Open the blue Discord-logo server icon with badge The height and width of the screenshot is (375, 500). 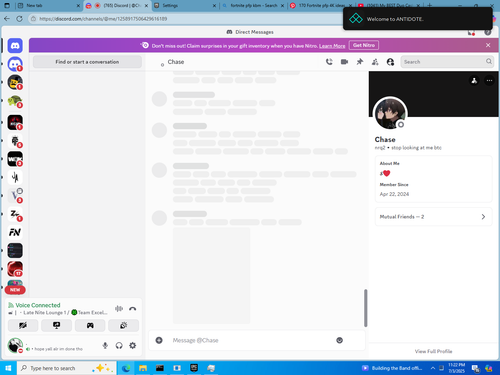[15, 64]
